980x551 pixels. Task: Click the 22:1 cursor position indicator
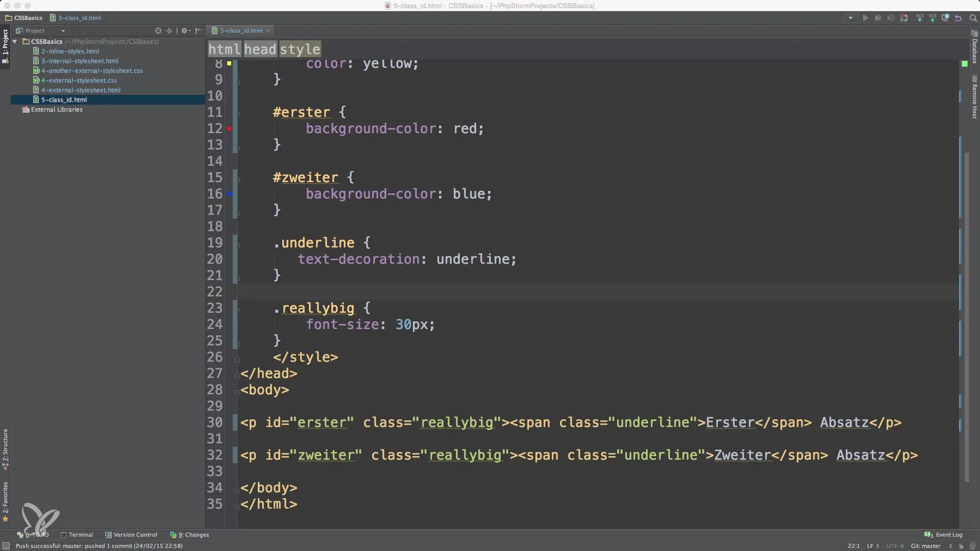click(x=853, y=546)
